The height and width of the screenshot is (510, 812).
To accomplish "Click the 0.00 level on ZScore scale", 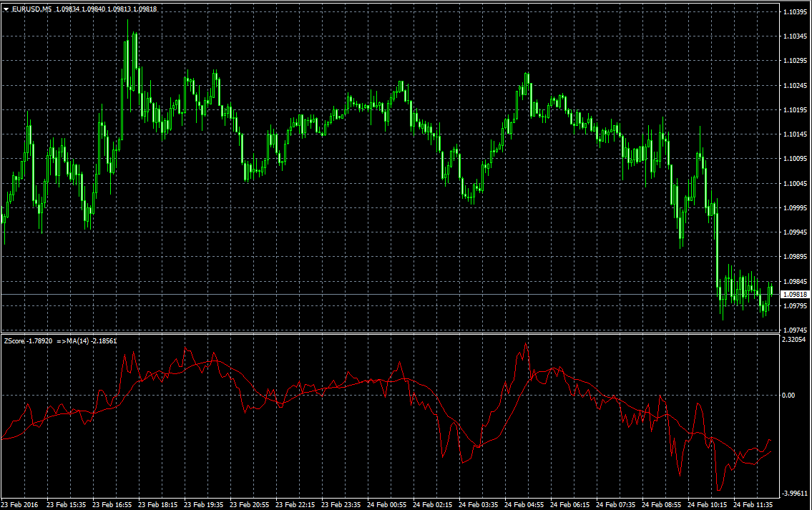I will click(x=788, y=395).
